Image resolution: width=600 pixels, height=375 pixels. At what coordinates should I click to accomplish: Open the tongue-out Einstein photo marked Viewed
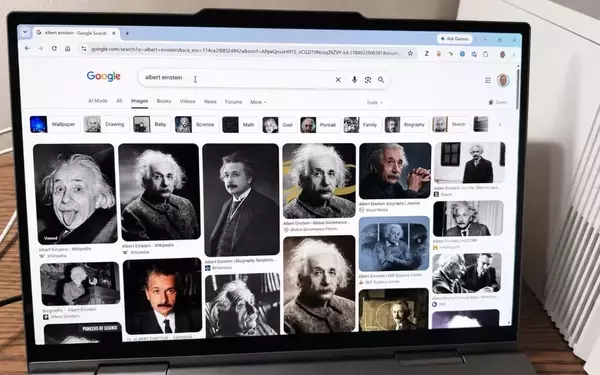click(75, 194)
